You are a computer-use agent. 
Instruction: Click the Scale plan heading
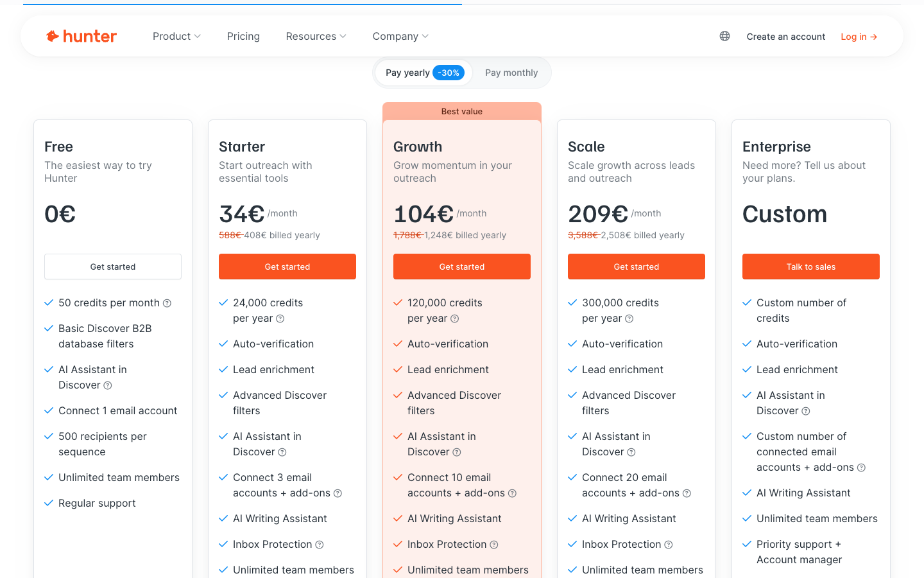586,147
